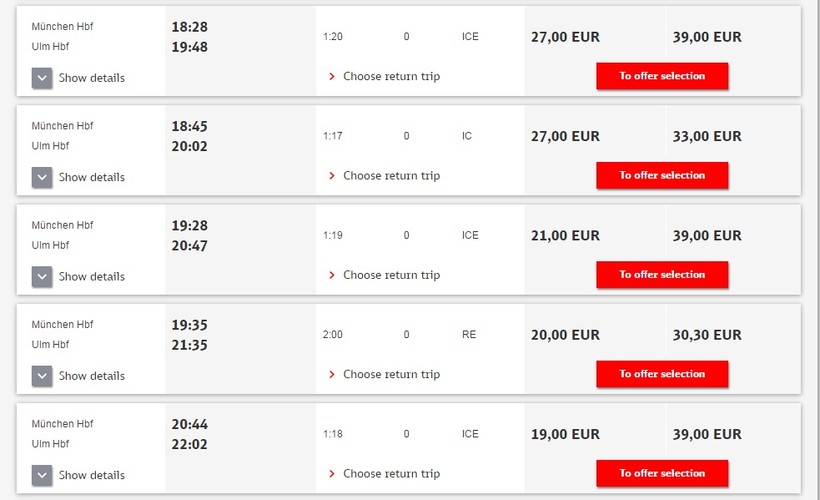The height and width of the screenshot is (500, 820).
Task: Click red arrow icon for 19:35 return trip
Action: click(x=332, y=374)
